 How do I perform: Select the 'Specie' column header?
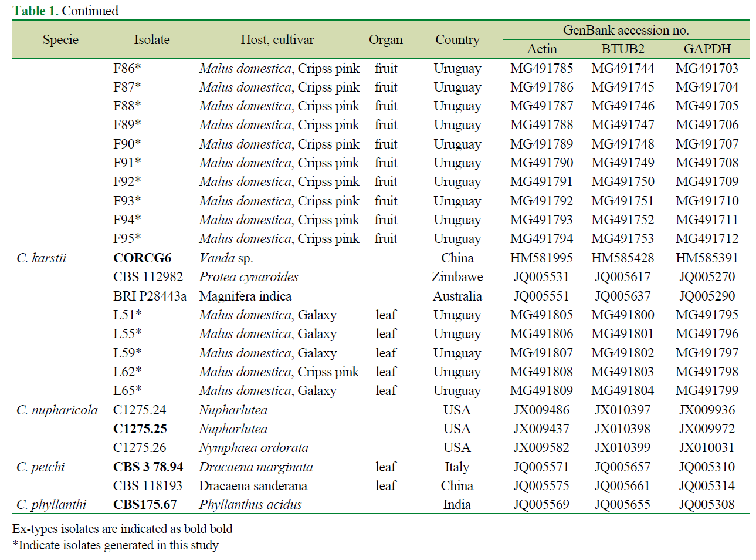pos(60,39)
